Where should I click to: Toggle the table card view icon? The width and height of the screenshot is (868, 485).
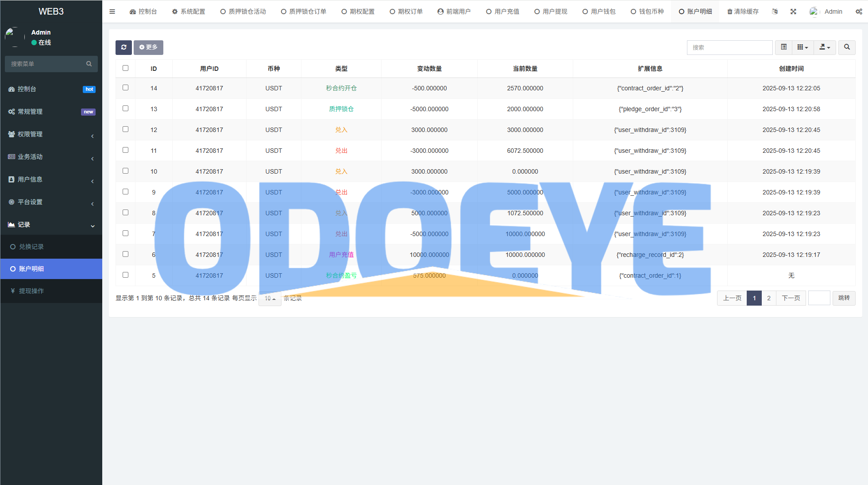point(783,47)
